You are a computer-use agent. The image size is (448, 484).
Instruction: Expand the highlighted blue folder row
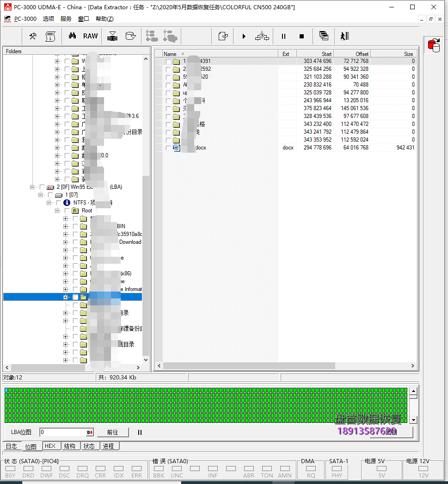[x=65, y=297]
